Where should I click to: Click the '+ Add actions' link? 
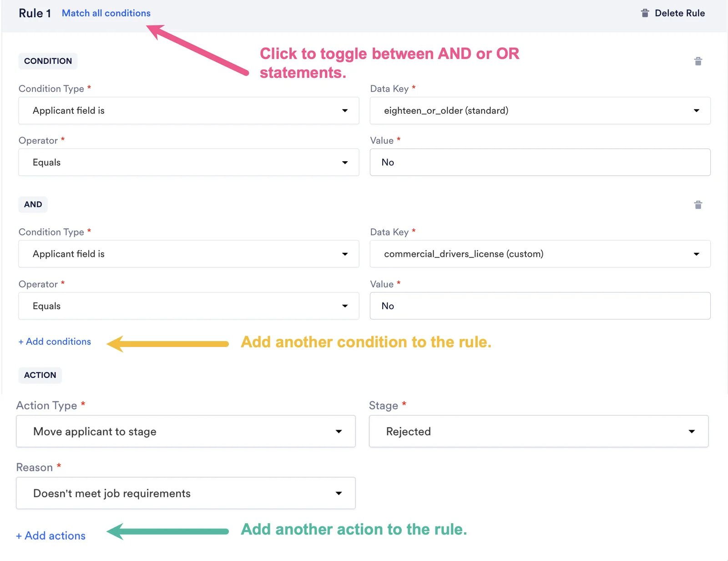(51, 535)
